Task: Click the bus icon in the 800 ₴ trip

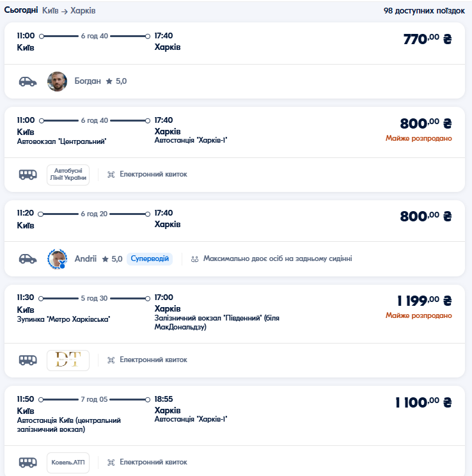Action: click(28, 174)
